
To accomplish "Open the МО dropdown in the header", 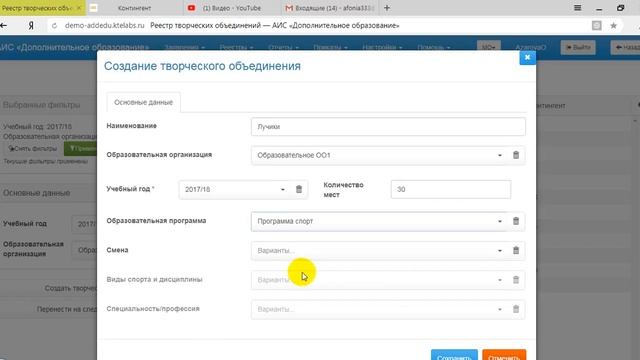I will tap(489, 47).
